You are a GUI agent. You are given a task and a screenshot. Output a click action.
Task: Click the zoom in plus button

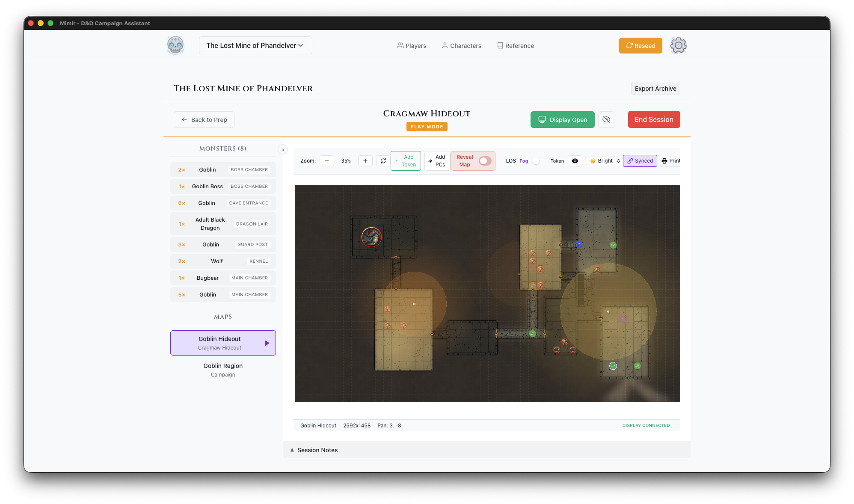click(x=365, y=161)
